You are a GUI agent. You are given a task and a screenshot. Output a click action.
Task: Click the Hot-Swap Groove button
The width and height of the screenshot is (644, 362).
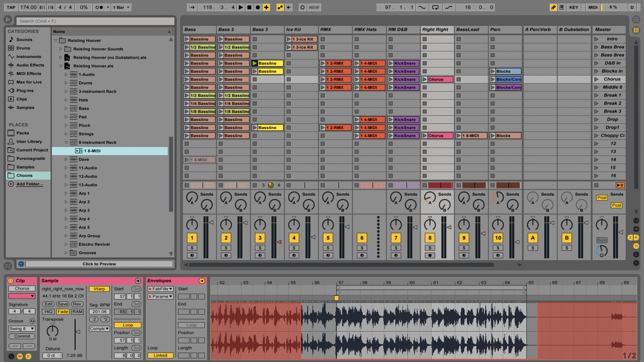32,321
